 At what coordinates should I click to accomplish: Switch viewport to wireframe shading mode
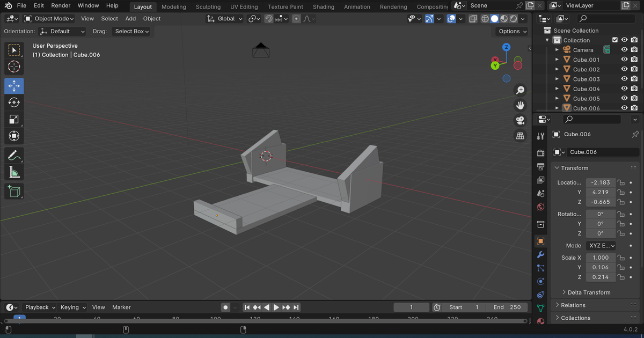click(x=485, y=18)
